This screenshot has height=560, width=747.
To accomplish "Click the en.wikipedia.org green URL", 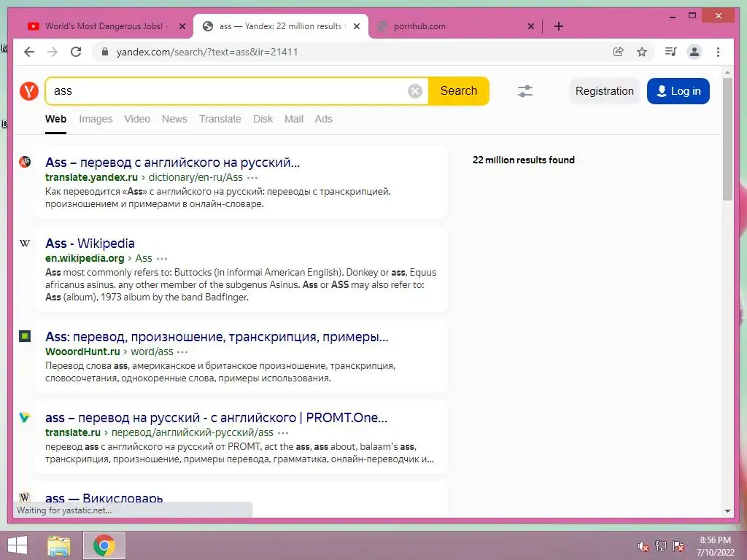I will coord(85,259).
